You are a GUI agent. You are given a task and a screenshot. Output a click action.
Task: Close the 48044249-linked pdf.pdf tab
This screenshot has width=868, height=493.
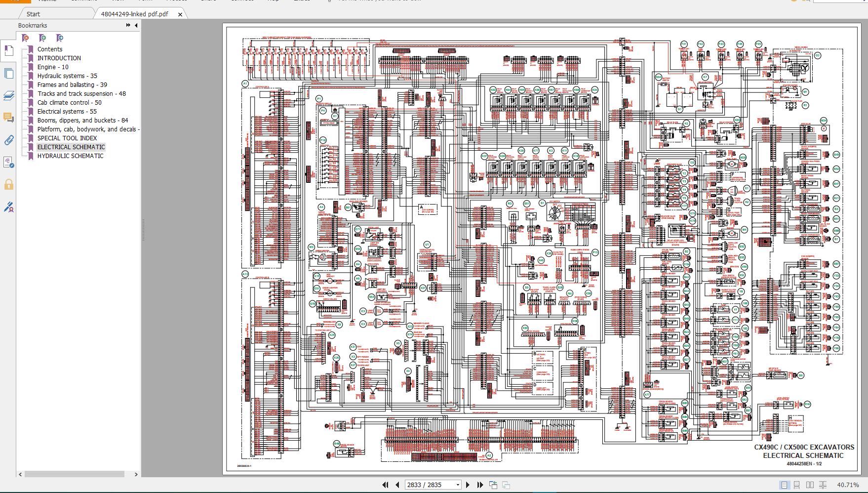pyautogui.click(x=180, y=14)
